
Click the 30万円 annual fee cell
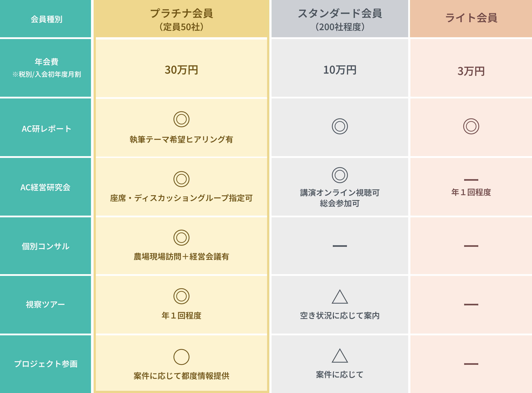pos(181,68)
